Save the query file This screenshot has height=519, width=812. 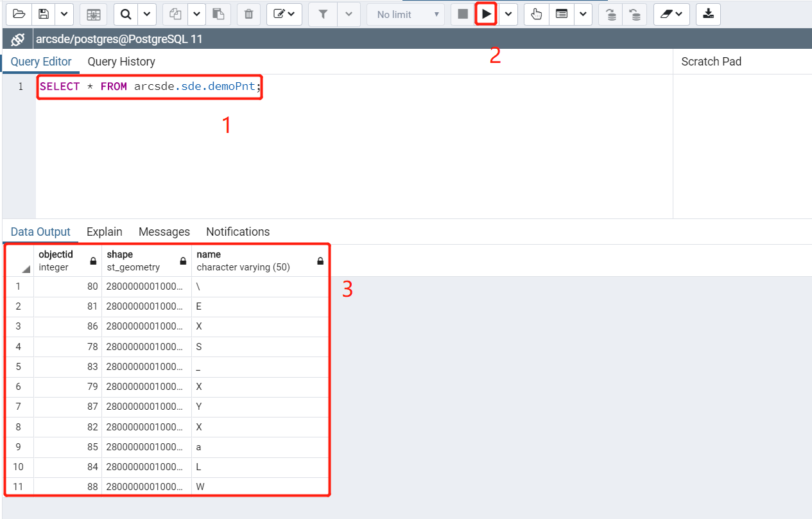coord(44,13)
